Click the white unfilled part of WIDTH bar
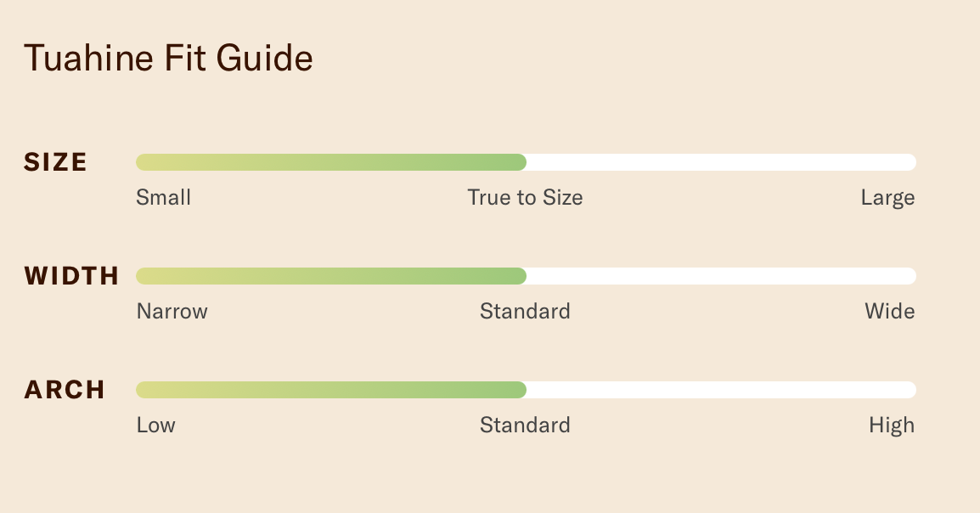 click(x=721, y=276)
